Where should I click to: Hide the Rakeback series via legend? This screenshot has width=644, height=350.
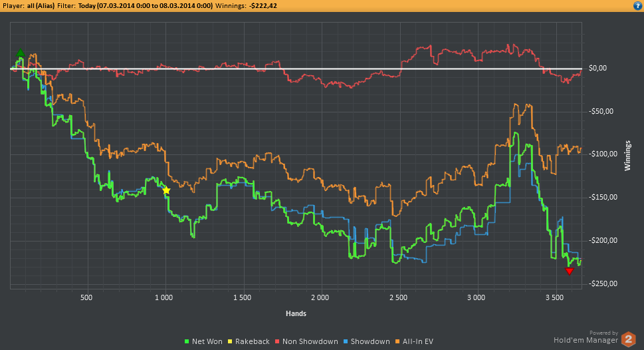tap(253, 341)
